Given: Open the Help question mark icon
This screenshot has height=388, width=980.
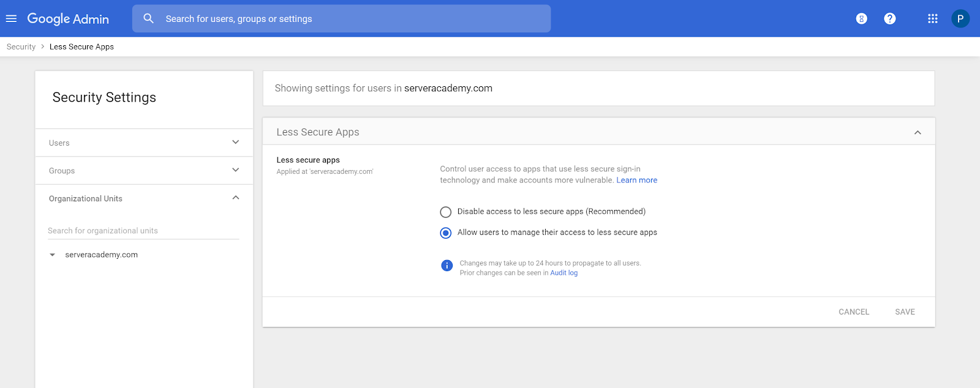Looking at the screenshot, I should [889, 19].
